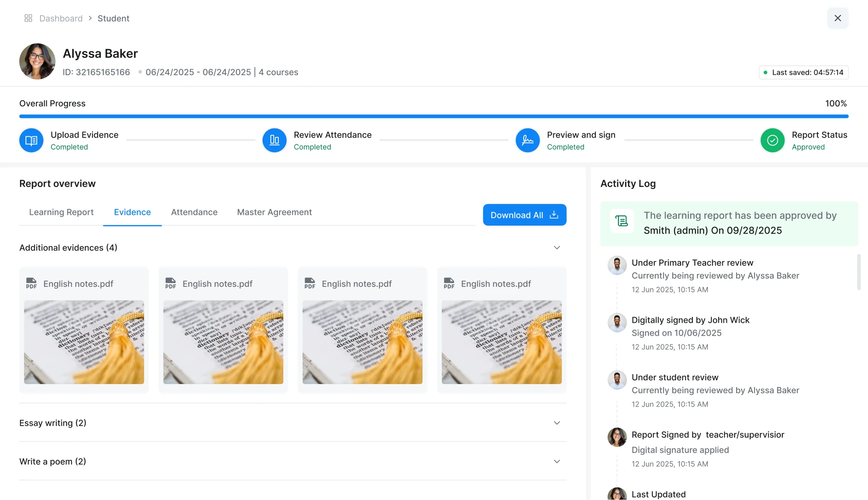Click the PDF icon of third English notes card
868x500 pixels.
tap(310, 284)
